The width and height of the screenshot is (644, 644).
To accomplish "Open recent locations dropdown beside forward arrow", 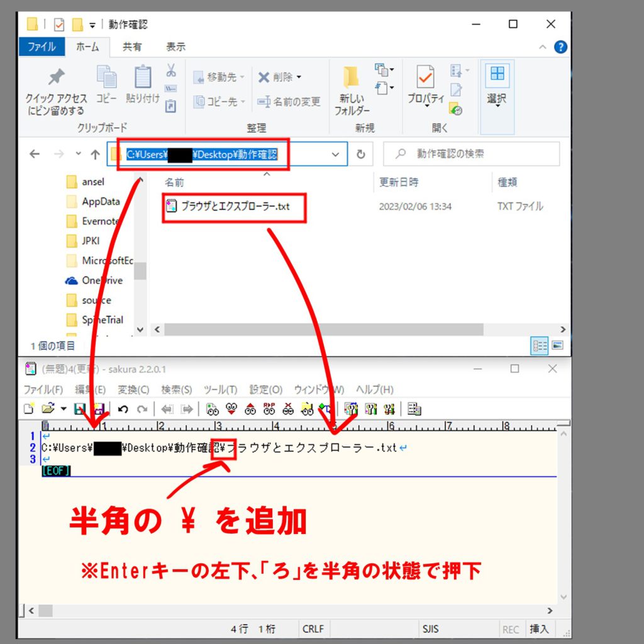I will [78, 154].
